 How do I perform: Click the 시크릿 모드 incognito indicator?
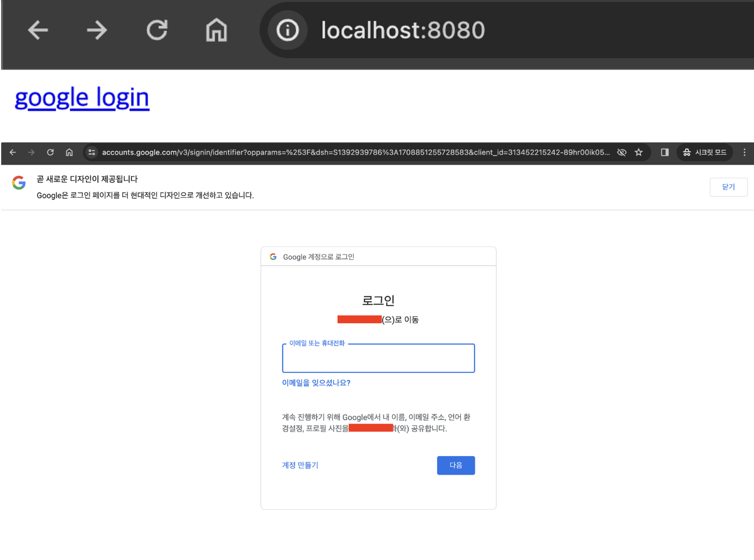[704, 153]
